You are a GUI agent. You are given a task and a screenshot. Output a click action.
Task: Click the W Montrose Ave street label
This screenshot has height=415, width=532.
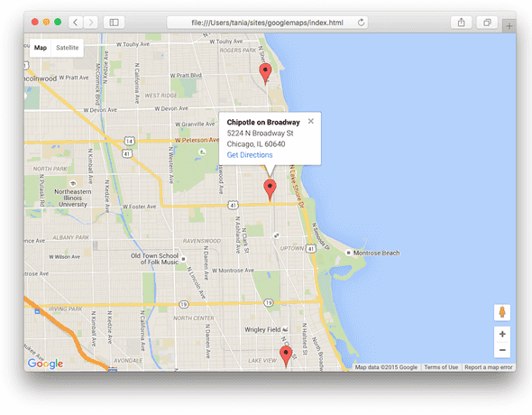click(x=234, y=271)
